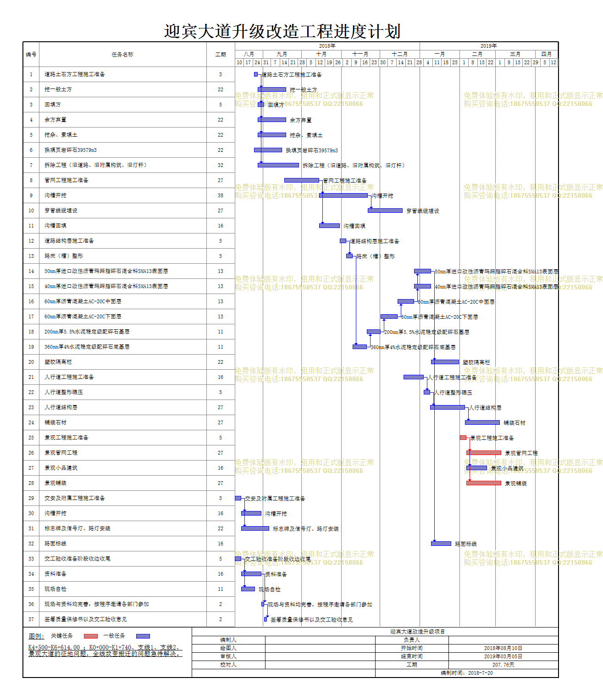Click the underlined note beginning K4+500-K6+614.00

[x=105, y=650]
